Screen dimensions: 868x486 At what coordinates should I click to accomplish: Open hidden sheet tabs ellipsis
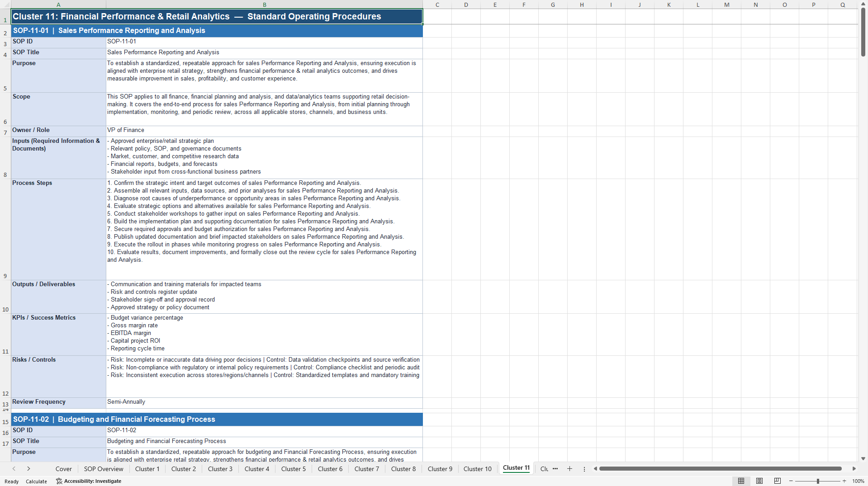[x=555, y=469]
